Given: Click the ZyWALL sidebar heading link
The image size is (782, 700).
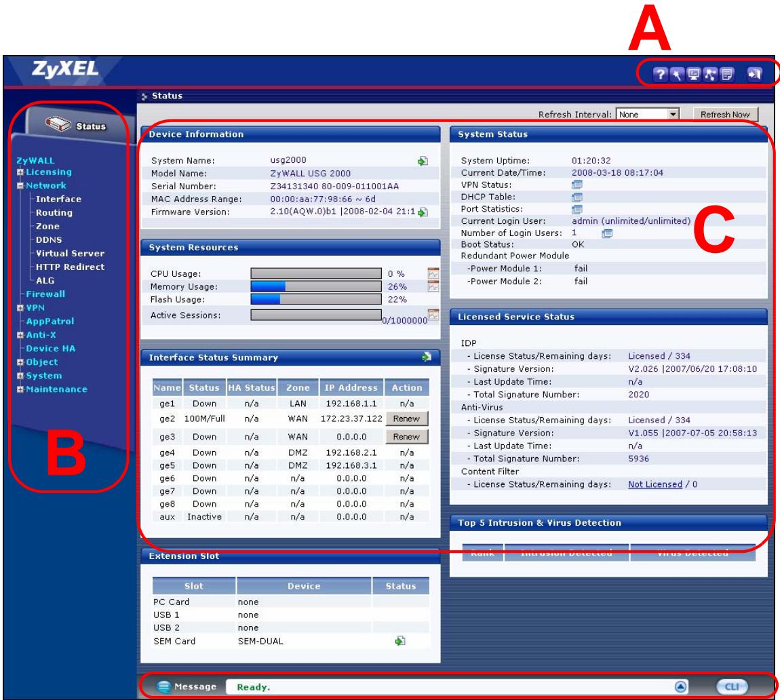Looking at the screenshot, I should click(35, 160).
